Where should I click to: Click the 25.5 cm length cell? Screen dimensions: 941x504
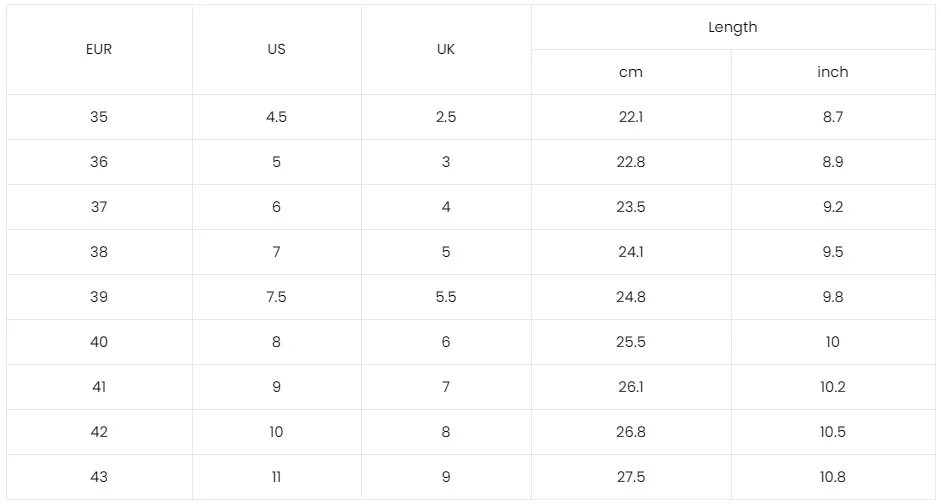pos(631,342)
